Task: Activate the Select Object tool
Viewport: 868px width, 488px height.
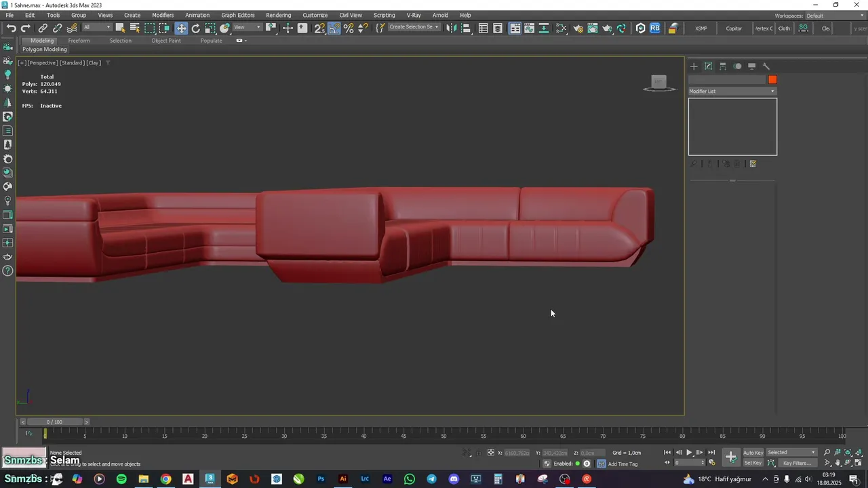Action: [x=120, y=28]
